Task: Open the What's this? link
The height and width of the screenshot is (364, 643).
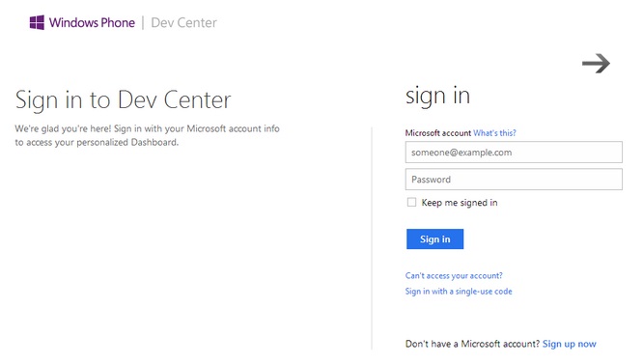Action: 494,133
